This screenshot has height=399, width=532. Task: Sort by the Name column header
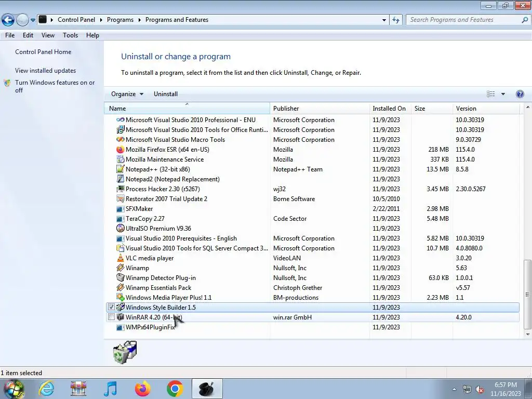click(x=187, y=108)
